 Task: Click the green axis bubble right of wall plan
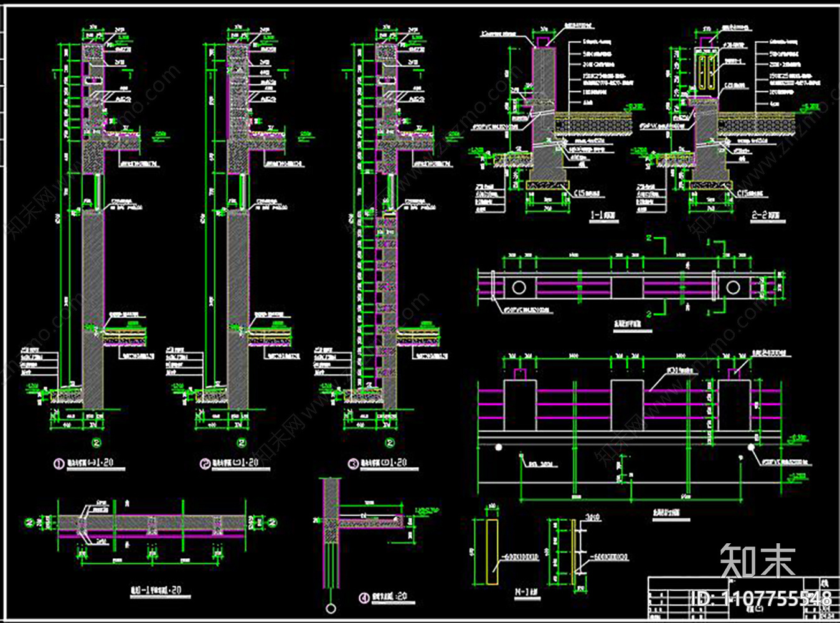click(x=272, y=523)
